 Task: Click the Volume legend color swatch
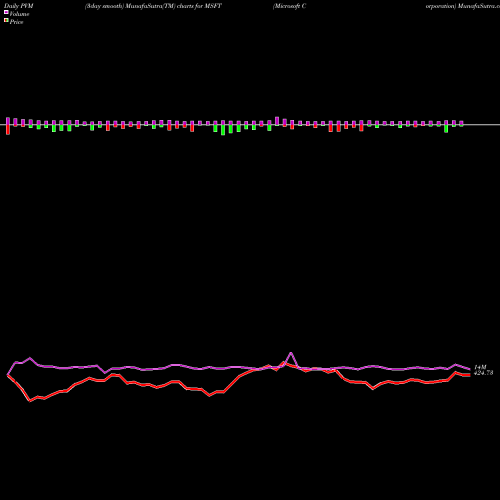(x=6, y=13)
